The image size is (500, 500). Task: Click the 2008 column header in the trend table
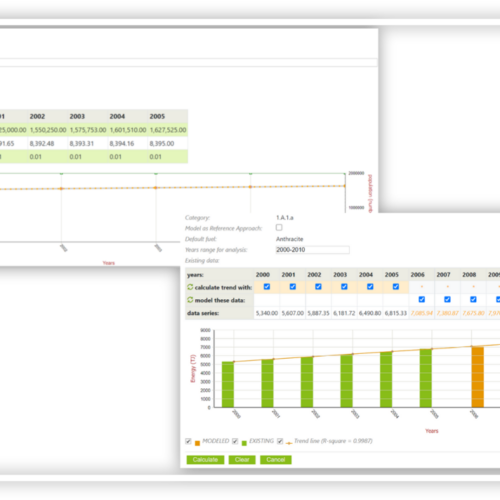point(469,275)
